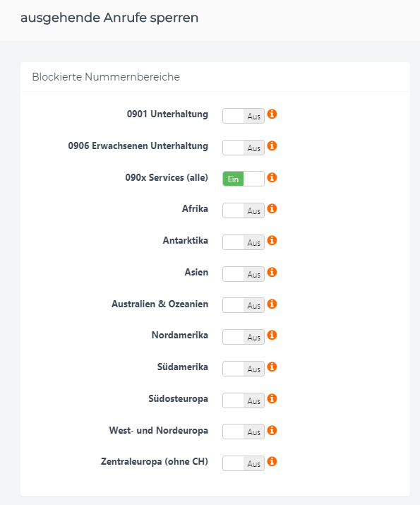Click Südosteuropa info icon
420x505 pixels.
[272, 399]
